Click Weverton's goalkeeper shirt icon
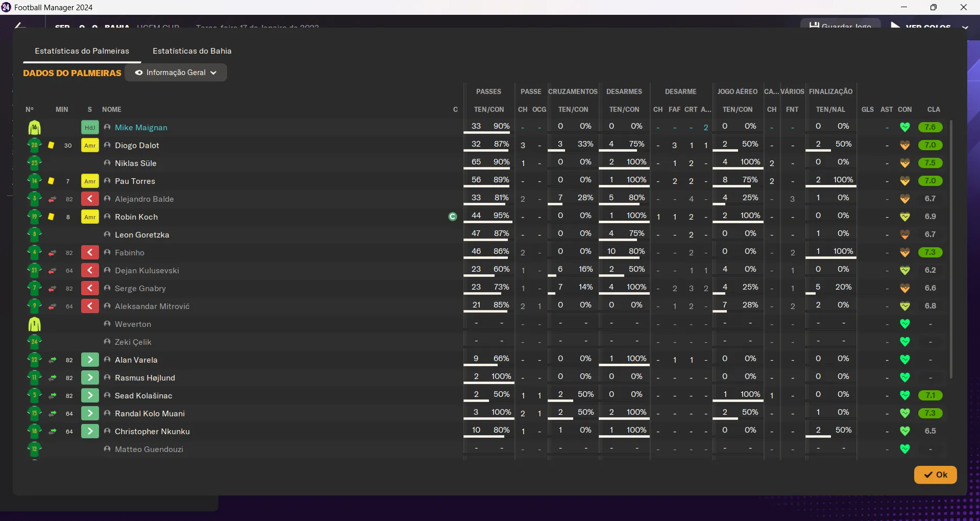Screen dimensions: 980x521 pyautogui.click(x=34, y=324)
